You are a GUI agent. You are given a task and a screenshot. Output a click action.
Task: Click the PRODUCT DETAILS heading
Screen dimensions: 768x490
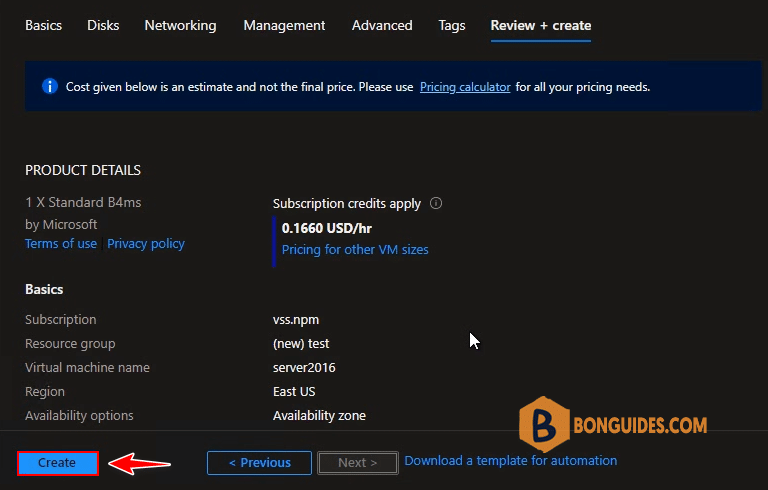83,170
